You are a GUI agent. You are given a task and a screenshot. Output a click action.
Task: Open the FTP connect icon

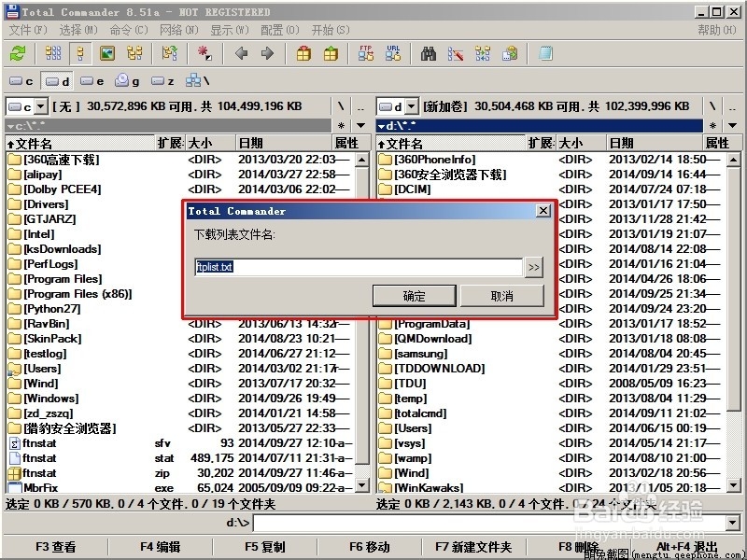tap(366, 53)
